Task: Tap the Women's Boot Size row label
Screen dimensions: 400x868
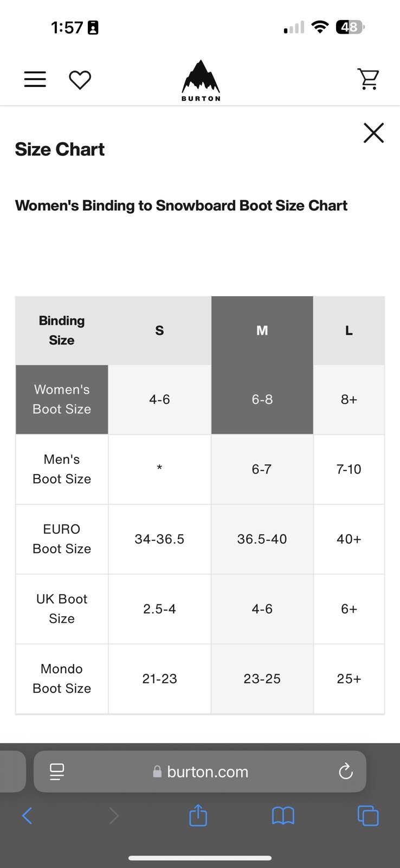Action: [x=62, y=399]
